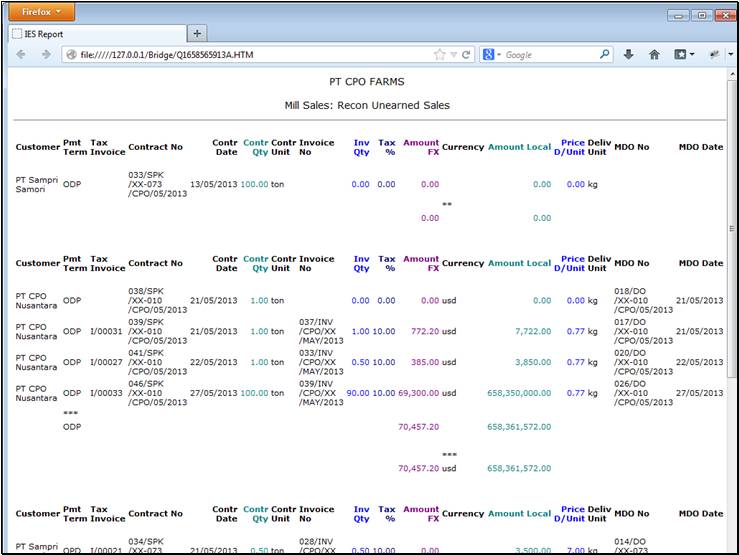Click contract number 038/SPK /XX-010

157,301
